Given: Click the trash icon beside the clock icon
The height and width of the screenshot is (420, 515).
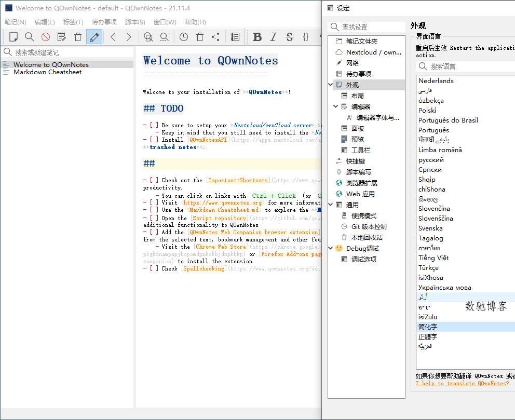Looking at the screenshot, I should [x=200, y=37].
